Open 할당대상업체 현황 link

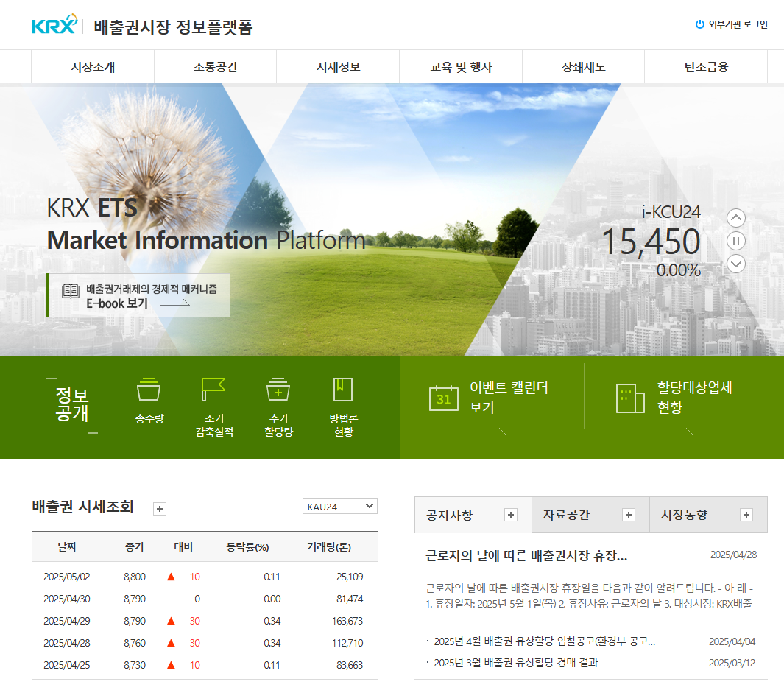coord(694,397)
